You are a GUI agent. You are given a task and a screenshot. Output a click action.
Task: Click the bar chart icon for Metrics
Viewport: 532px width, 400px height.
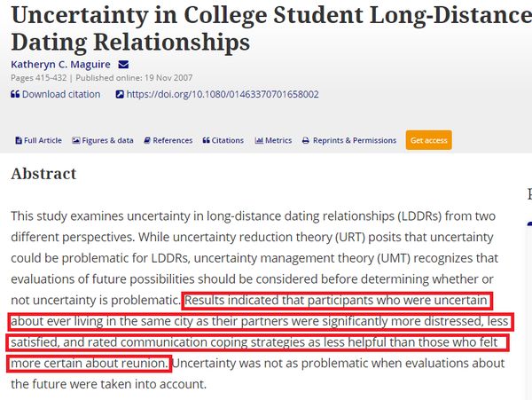click(x=259, y=140)
